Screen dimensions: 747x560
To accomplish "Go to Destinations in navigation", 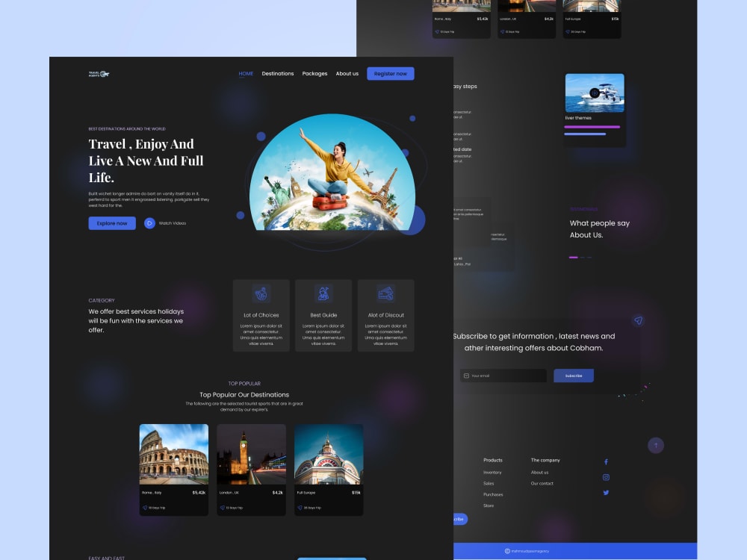I will (278, 73).
